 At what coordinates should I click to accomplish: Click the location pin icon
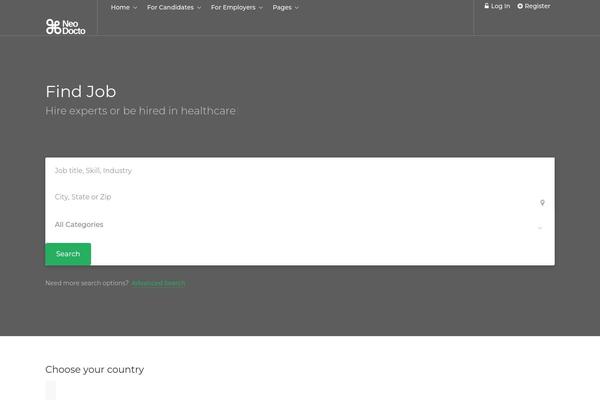[x=542, y=202]
